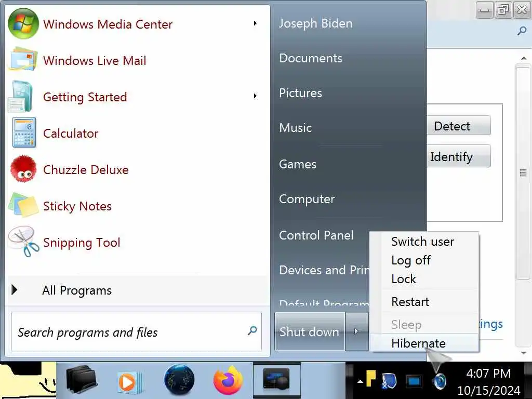Click the round blue tray icon
Screen dimensions: 532x399
(440, 381)
